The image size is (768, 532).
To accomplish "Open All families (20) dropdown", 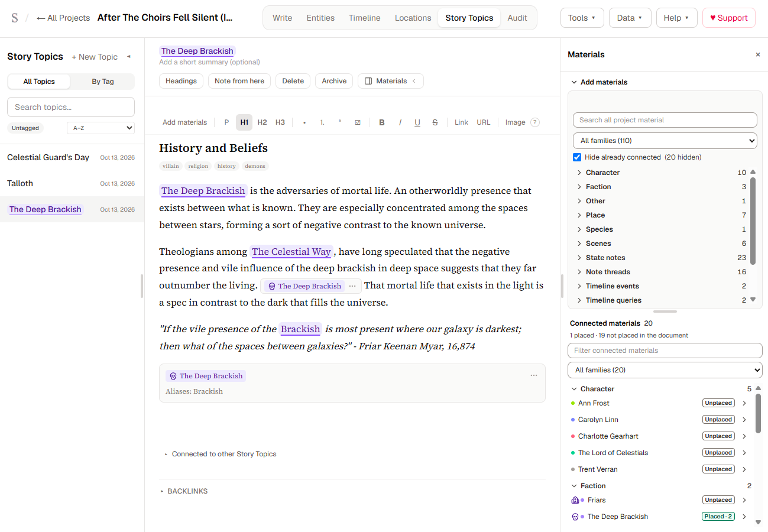I will pyautogui.click(x=665, y=370).
